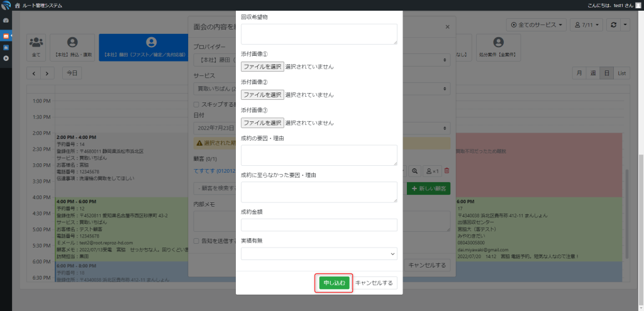The height and width of the screenshot is (311, 644).
Task: Select the 処分案件【全案件】 provider icon
Action: click(x=498, y=48)
